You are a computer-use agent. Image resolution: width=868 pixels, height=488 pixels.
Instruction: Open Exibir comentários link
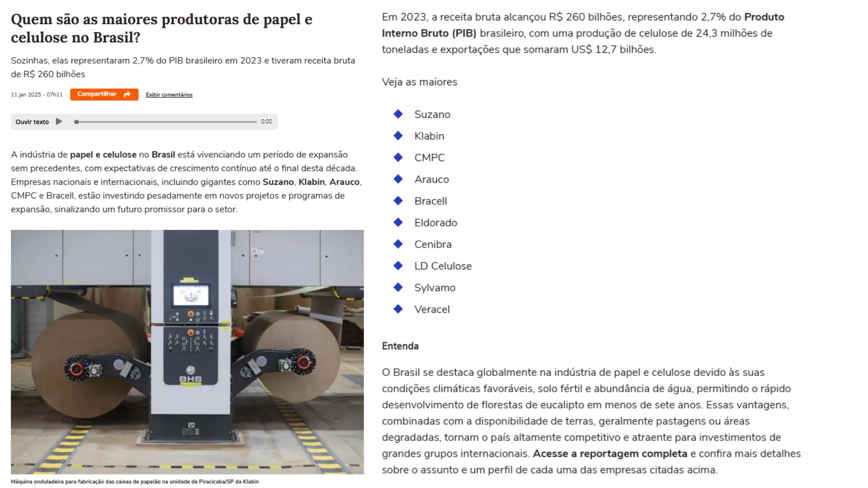pos(169,95)
